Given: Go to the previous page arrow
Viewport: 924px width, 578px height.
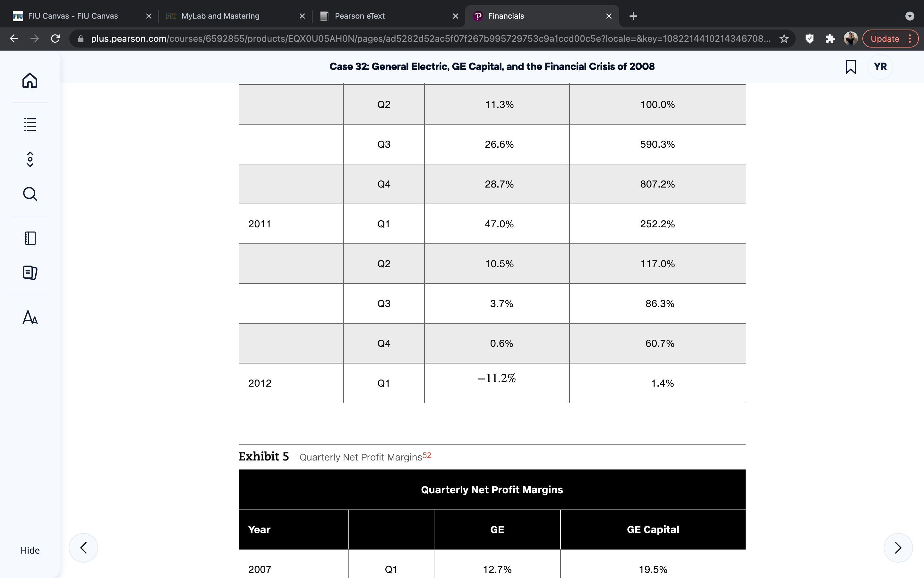Looking at the screenshot, I should tap(83, 547).
